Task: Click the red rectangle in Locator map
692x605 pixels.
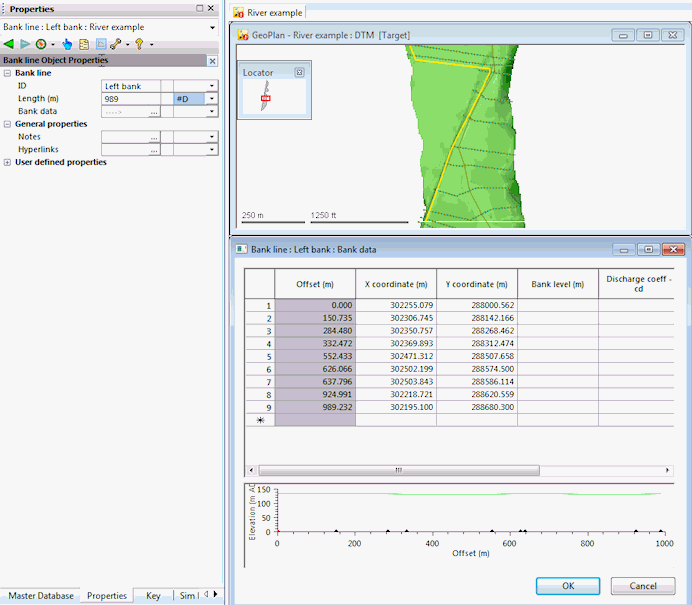Action: point(266,98)
